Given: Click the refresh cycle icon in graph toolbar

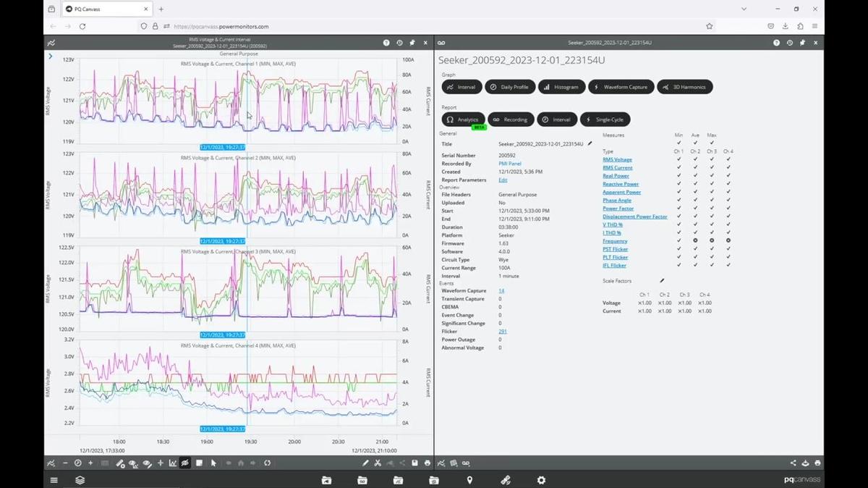Looking at the screenshot, I should pyautogui.click(x=267, y=463).
